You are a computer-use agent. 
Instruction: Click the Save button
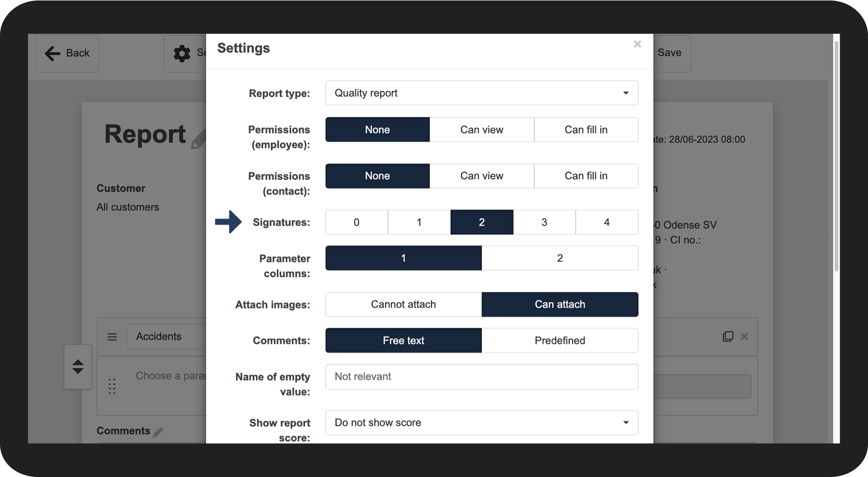click(x=669, y=53)
